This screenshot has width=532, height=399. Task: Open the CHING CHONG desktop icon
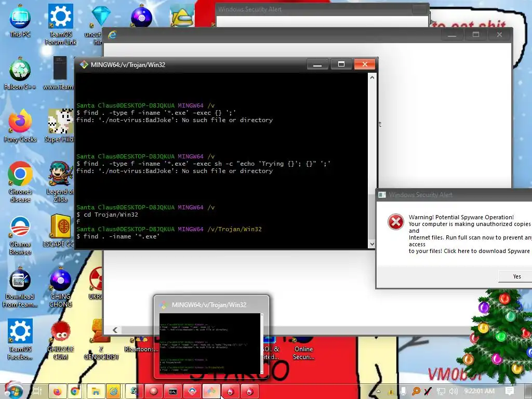[x=60, y=287]
